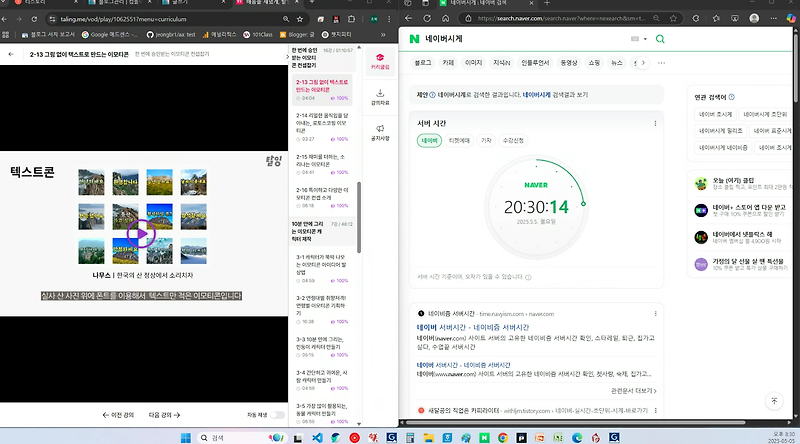The image size is (800, 444).
Task: Select the 카페 search tab
Action: point(448,63)
